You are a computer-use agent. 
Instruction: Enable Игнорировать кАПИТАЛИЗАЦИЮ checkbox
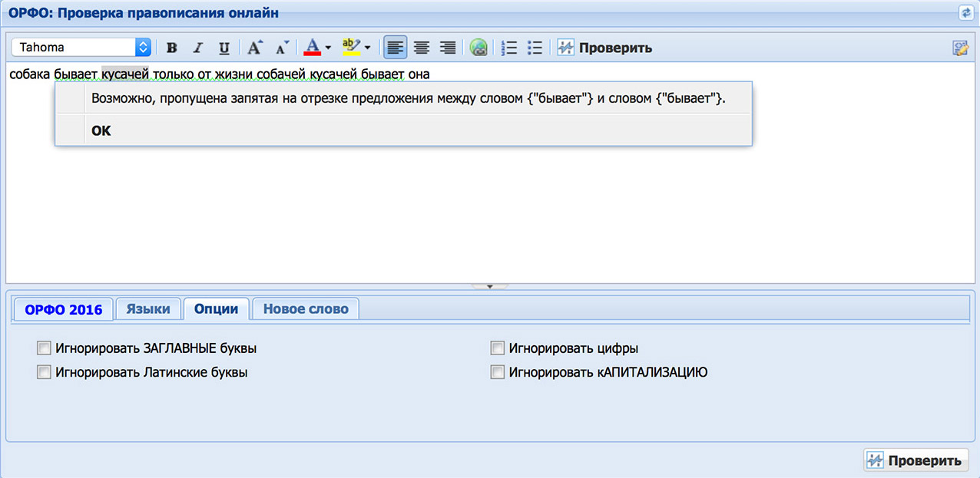tap(498, 373)
